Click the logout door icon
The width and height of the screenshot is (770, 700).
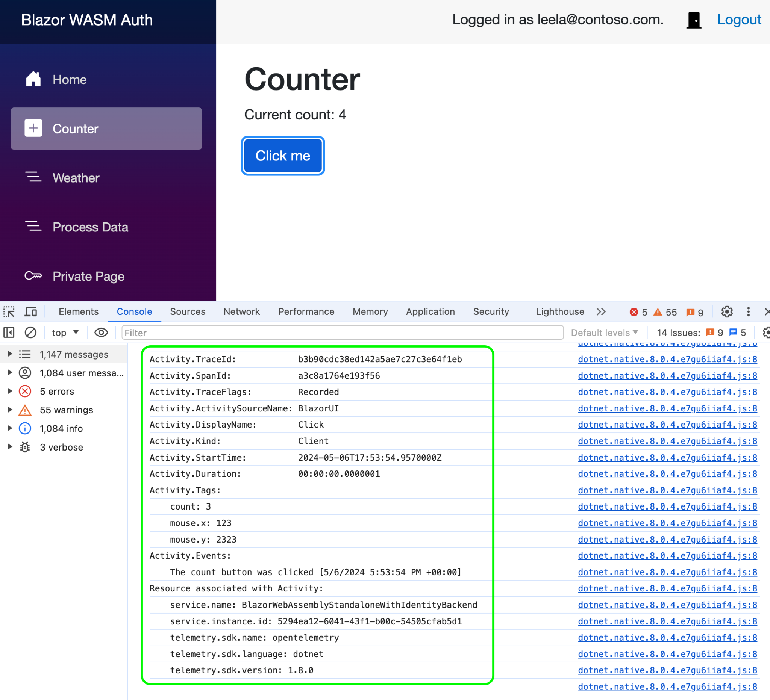(694, 20)
